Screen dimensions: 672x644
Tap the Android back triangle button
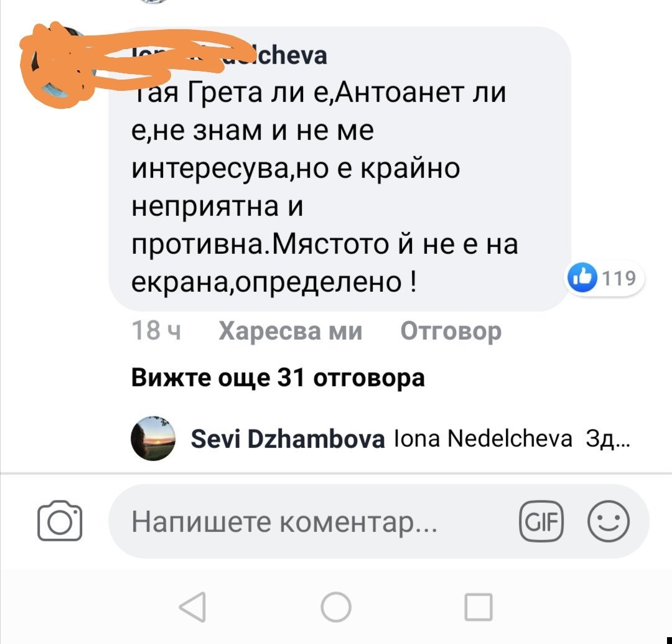(x=193, y=607)
